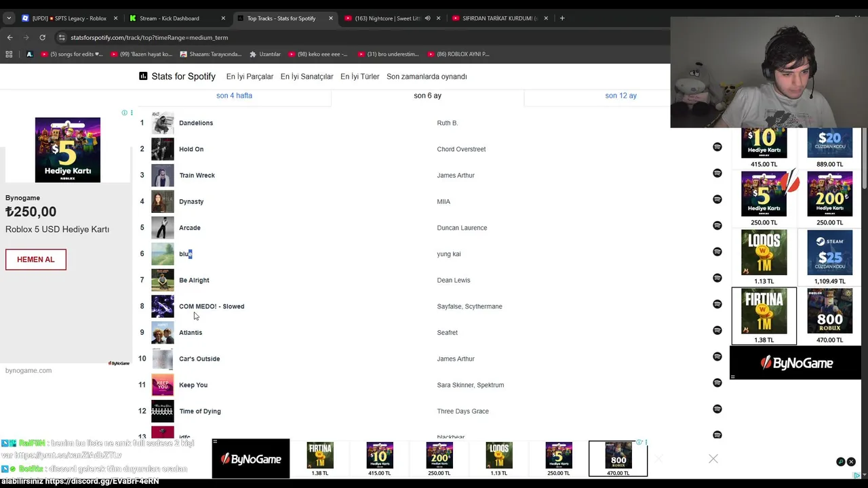Mute the Nightcore tab via the speaker icon
This screenshot has height=488, width=868.
(427, 18)
